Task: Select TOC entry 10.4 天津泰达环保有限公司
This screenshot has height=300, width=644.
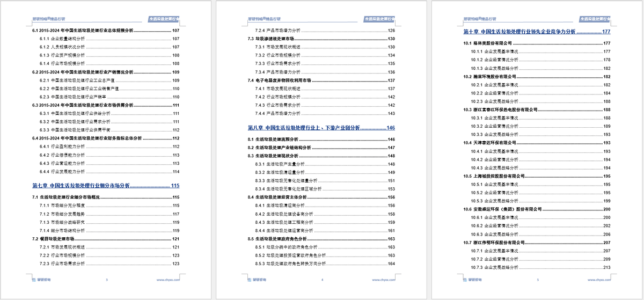Action: point(537,143)
